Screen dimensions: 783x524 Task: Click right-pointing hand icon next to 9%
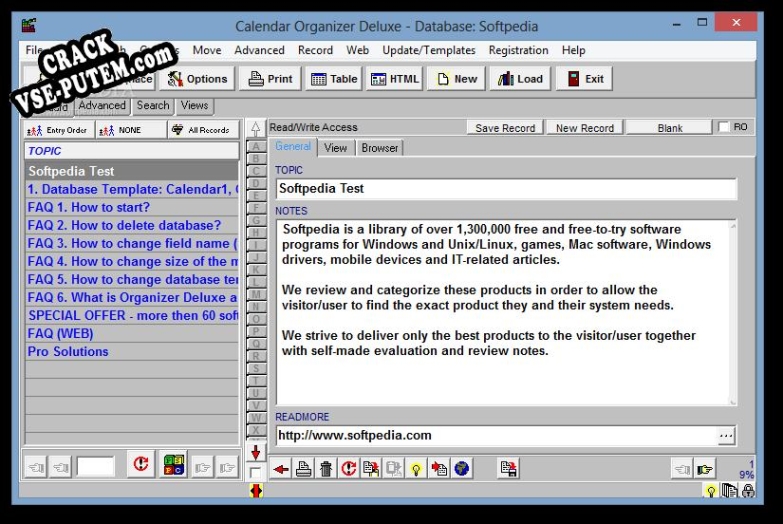705,469
